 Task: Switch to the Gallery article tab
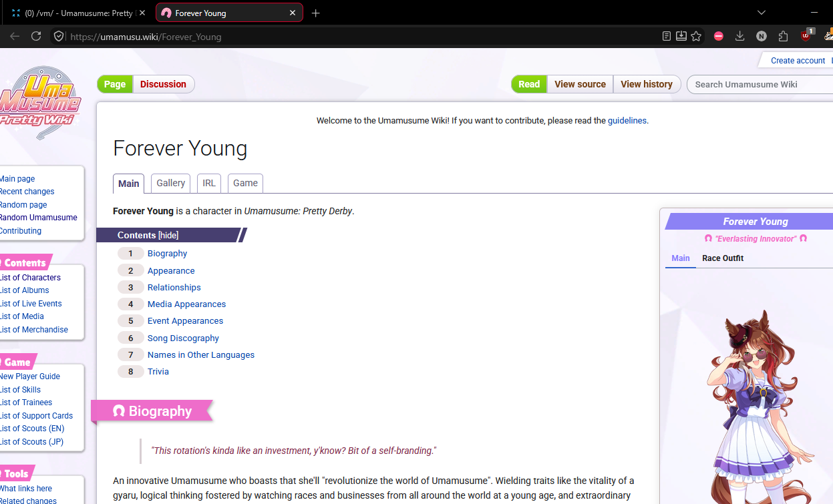click(x=171, y=183)
